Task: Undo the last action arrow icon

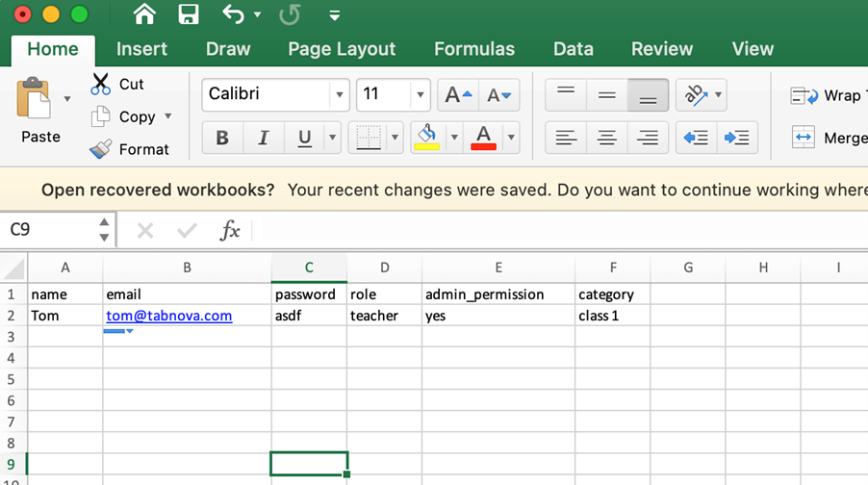Action: [x=233, y=13]
